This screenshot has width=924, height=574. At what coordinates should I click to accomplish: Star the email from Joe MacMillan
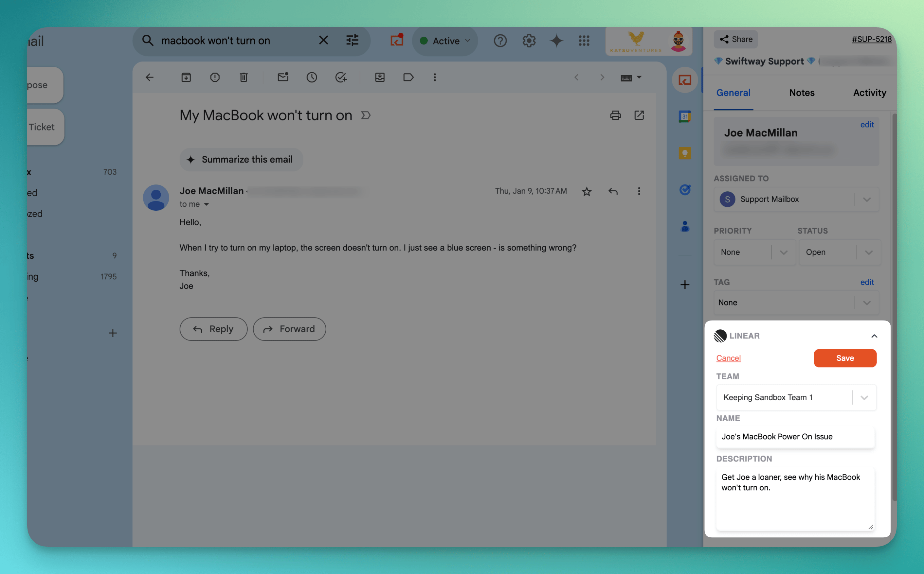tap(587, 191)
